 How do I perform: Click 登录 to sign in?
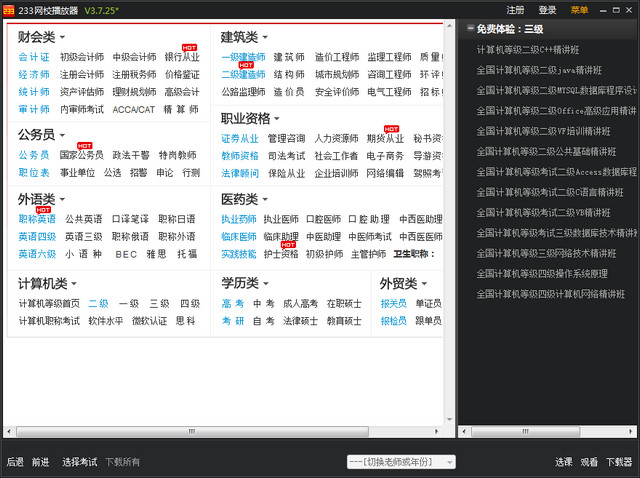coord(547,10)
